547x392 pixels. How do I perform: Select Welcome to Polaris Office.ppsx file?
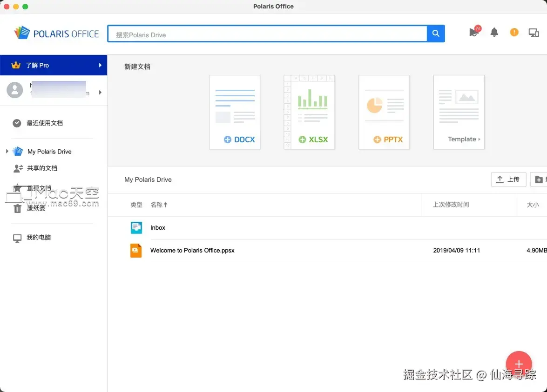pyautogui.click(x=192, y=251)
